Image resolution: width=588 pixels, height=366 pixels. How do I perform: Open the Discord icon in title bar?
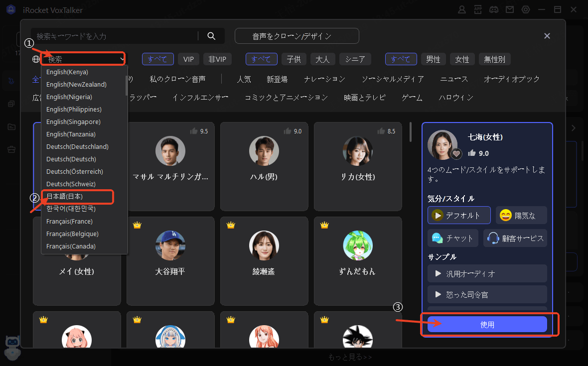[x=494, y=9]
